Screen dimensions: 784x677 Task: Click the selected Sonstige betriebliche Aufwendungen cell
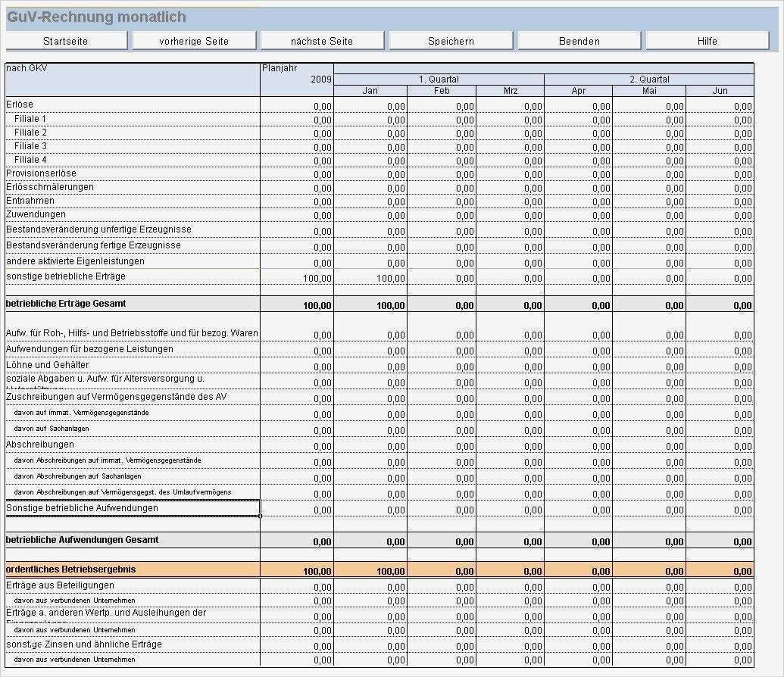click(133, 508)
